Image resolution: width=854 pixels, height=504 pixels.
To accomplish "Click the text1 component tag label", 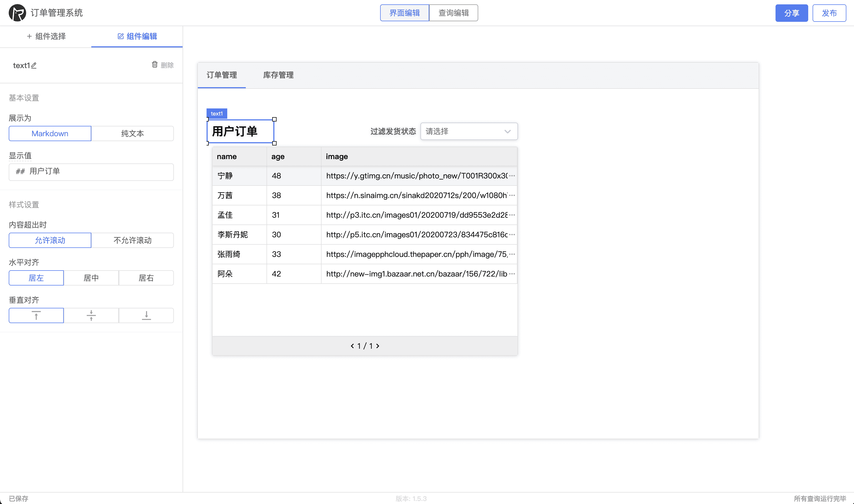I will tap(217, 113).
